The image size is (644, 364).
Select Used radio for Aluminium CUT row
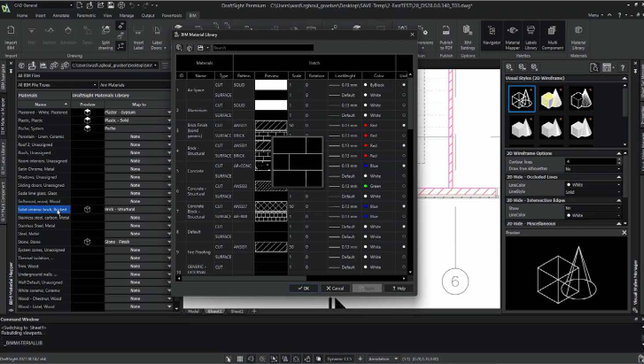coord(404,105)
